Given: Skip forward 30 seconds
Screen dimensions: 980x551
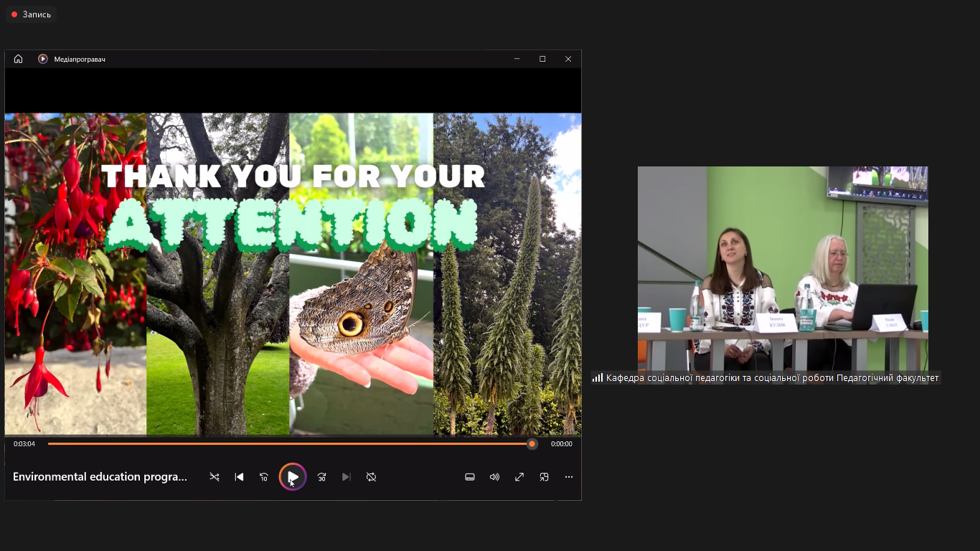Looking at the screenshot, I should point(321,477).
